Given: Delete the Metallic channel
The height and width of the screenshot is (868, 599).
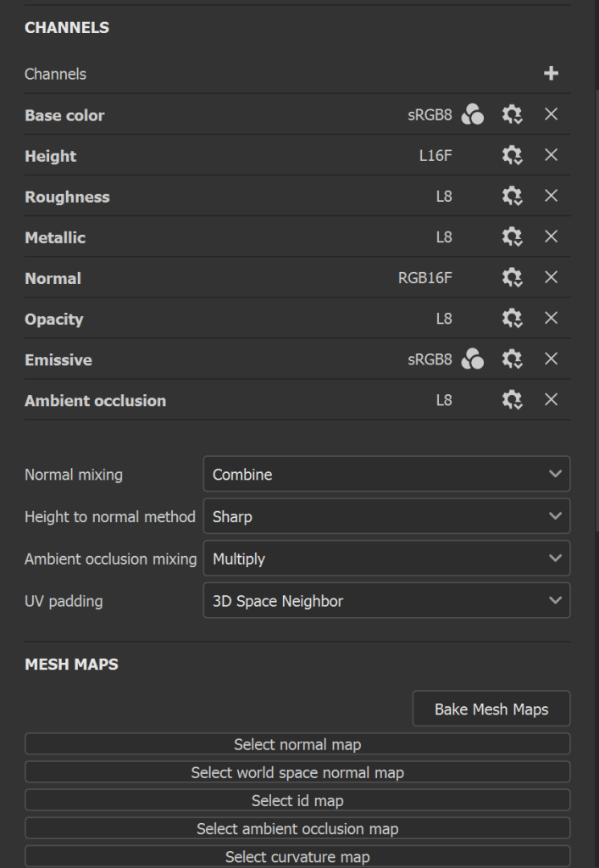Looking at the screenshot, I should (551, 236).
